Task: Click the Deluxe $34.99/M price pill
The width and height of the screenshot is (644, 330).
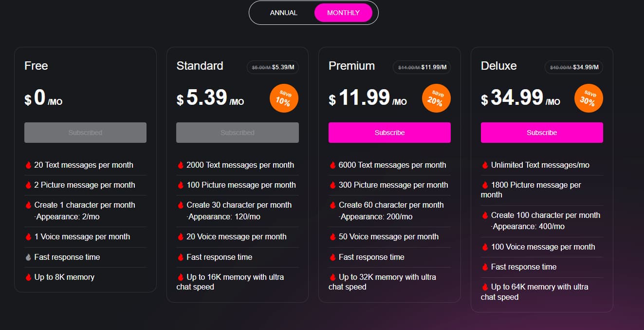Action: coord(574,67)
